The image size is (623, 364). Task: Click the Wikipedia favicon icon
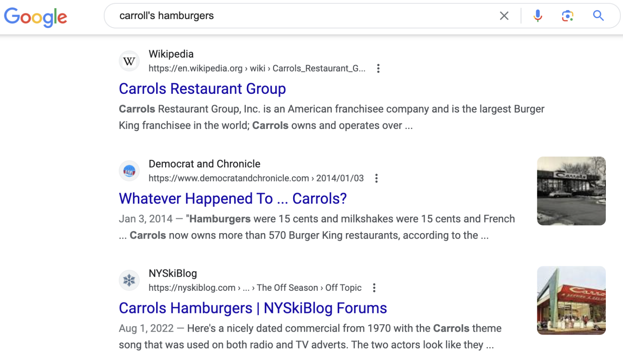129,61
